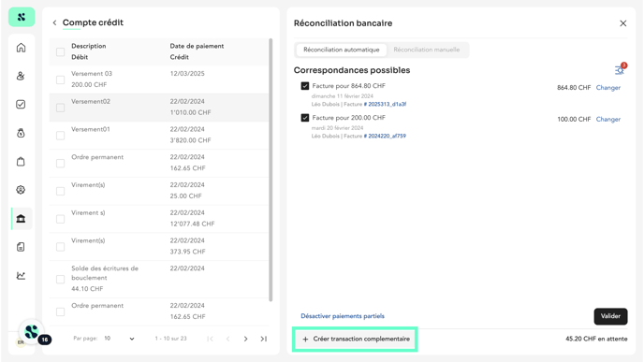Screen dimensions: 644x362
Task: Open the contacts icon in sidebar
Action: 21,76
